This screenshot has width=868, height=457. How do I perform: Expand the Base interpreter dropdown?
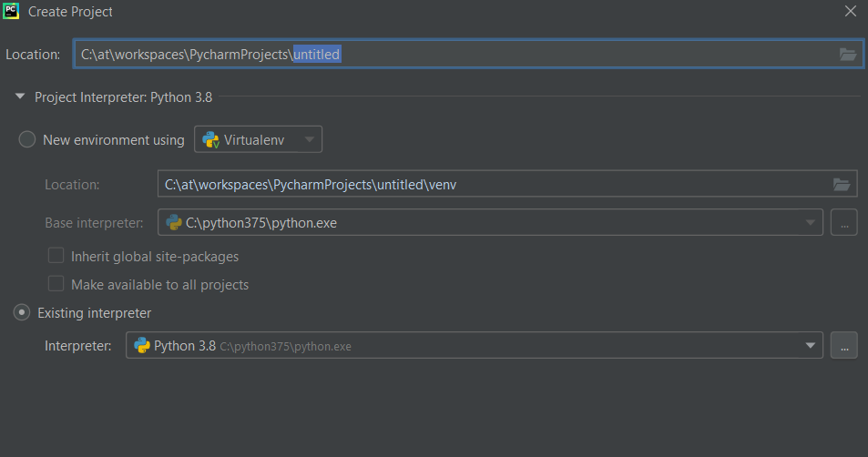pyautogui.click(x=811, y=222)
